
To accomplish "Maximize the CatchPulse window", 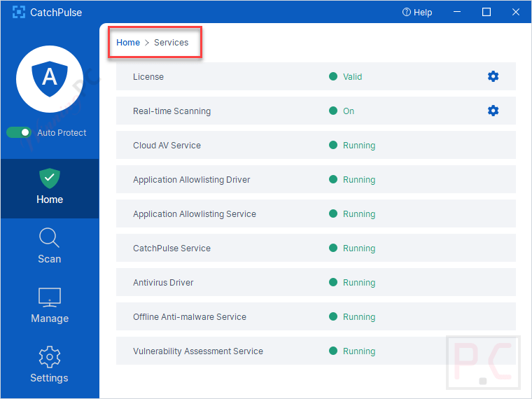I will (486, 12).
